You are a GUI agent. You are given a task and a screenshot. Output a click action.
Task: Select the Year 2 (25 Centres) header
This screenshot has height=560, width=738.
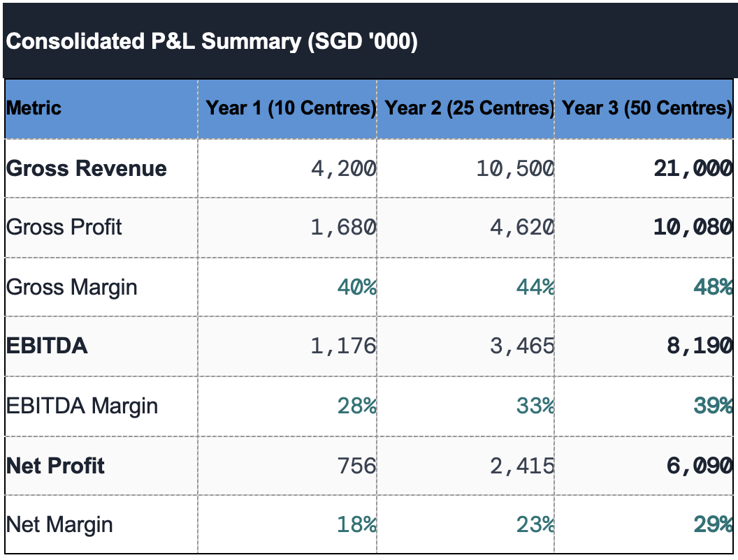(x=469, y=108)
